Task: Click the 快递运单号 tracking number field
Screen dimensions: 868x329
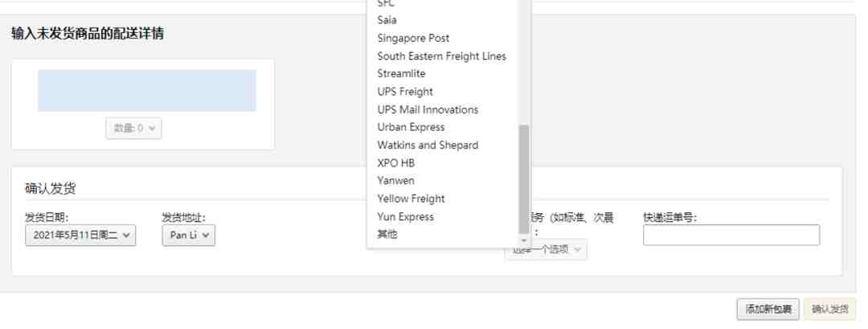Action: 731,235
